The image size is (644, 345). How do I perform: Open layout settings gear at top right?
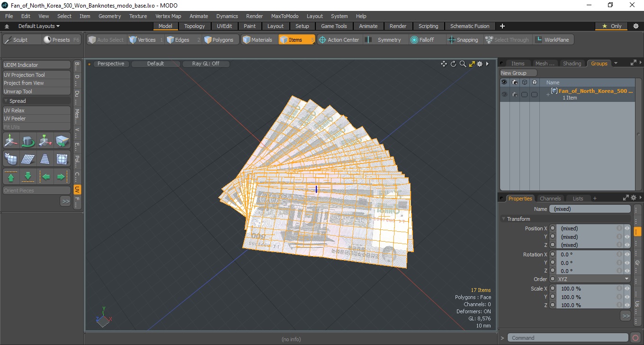pyautogui.click(x=635, y=26)
